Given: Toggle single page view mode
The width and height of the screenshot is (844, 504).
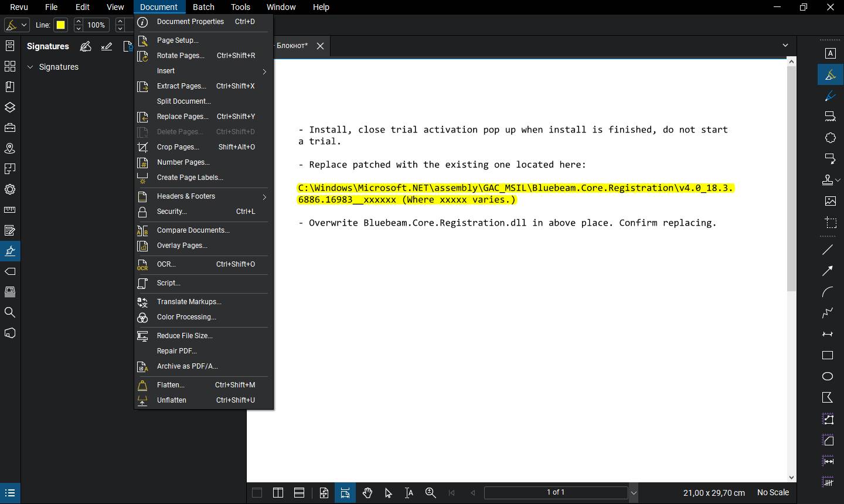Looking at the screenshot, I should (257, 493).
